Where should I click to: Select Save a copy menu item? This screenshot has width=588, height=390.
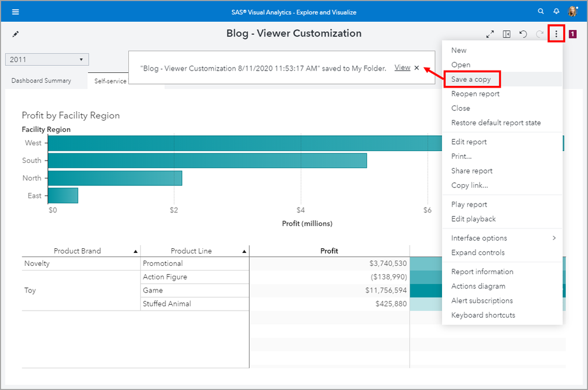[471, 79]
